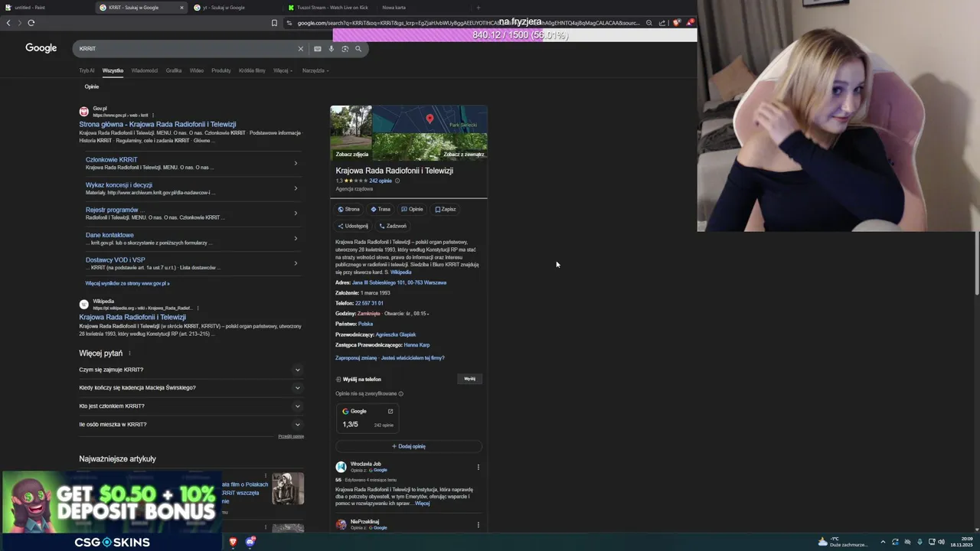980x551 pixels.
Task: Click the page vertical scrollbar
Action: 977,262
